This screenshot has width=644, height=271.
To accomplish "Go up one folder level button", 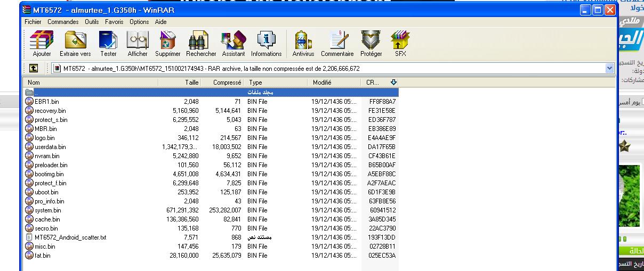I will pos(33,68).
